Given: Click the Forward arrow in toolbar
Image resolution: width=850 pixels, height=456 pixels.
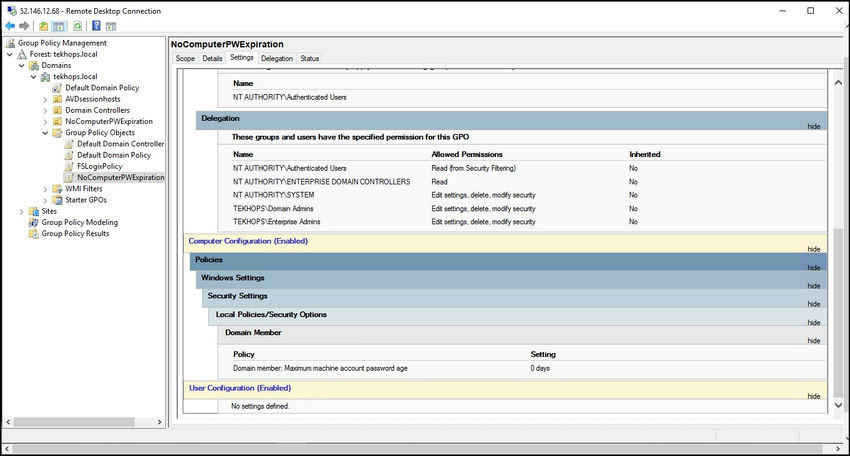Looking at the screenshot, I should (23, 26).
